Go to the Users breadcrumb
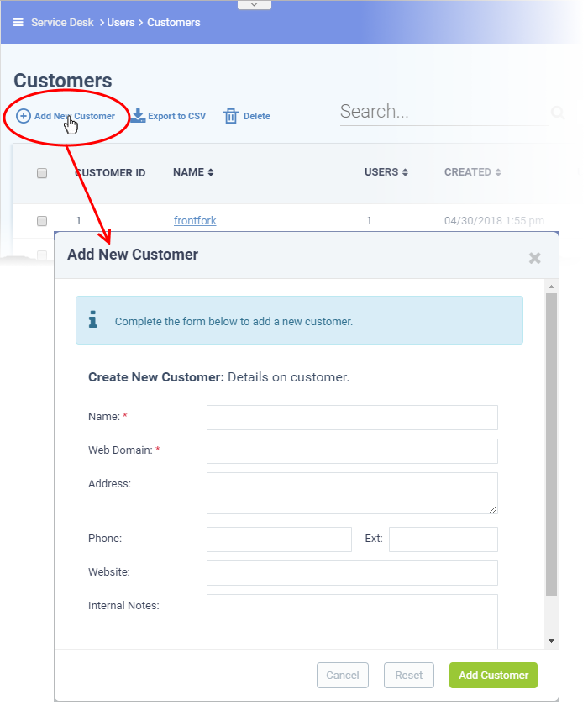The image size is (588, 705). click(x=121, y=23)
